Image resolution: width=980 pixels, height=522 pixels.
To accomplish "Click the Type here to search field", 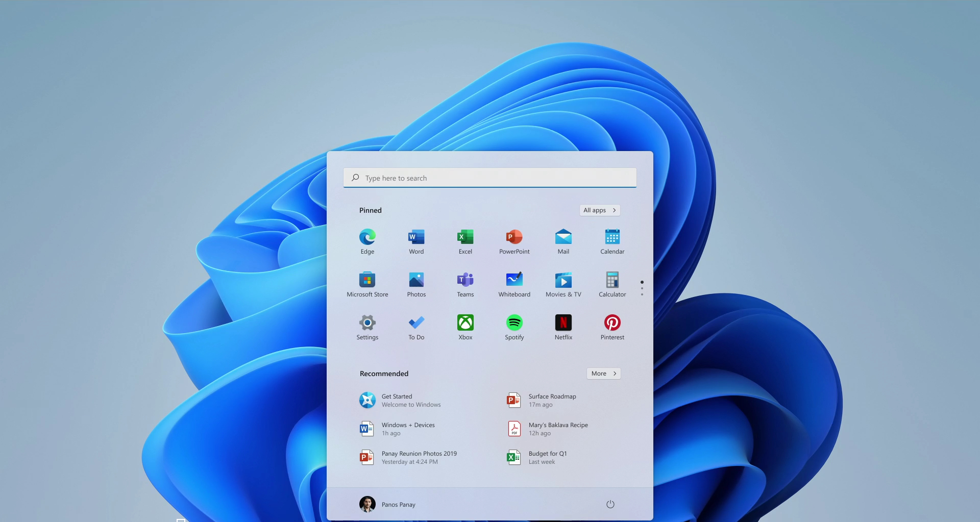I will tap(490, 178).
